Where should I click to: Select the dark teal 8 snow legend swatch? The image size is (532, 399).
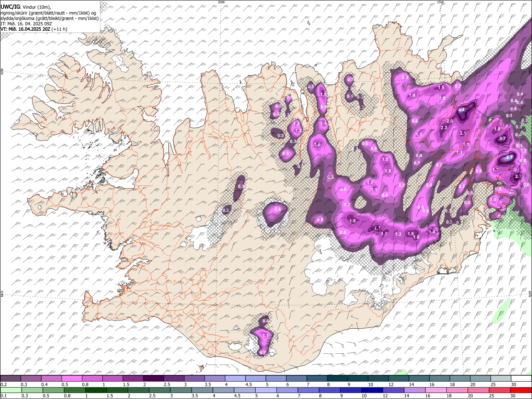coord(337,379)
